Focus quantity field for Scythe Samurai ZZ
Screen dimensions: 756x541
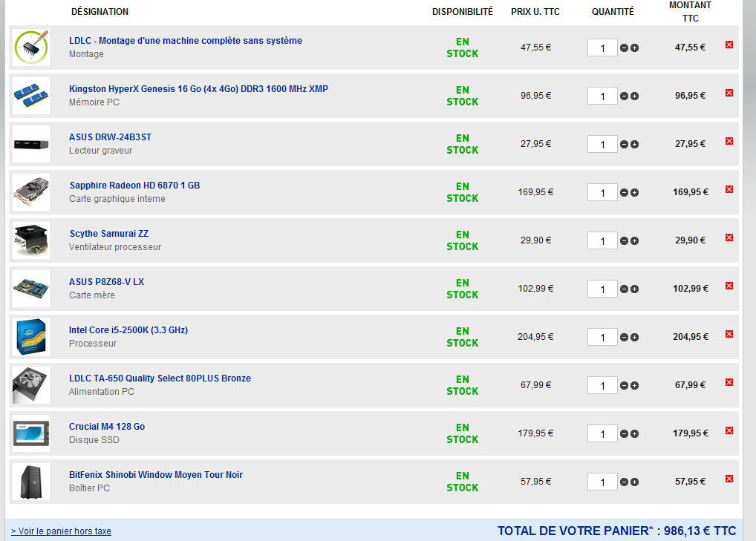click(602, 240)
